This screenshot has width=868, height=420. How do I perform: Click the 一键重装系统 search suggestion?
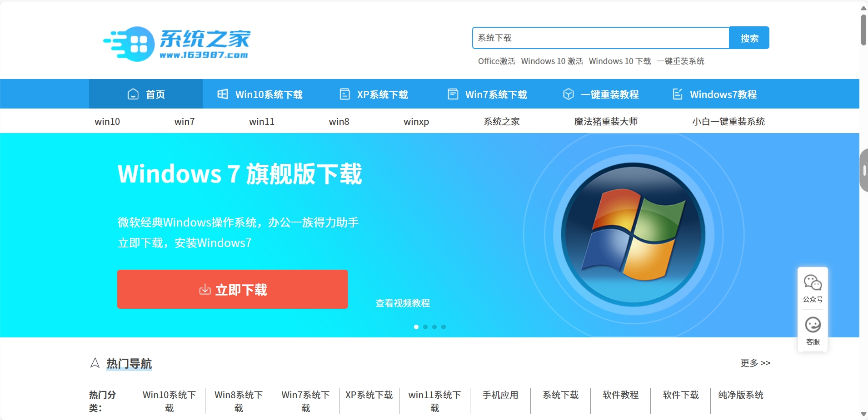680,61
